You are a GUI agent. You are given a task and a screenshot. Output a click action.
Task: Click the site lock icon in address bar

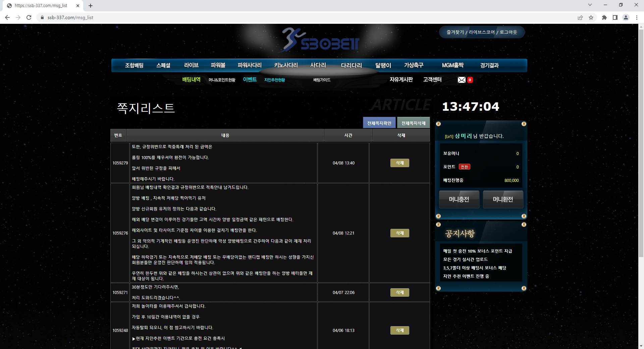coord(42,17)
